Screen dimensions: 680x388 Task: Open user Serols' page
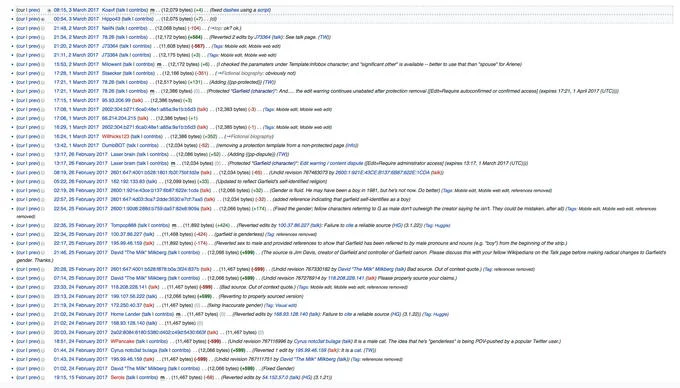(x=117, y=378)
